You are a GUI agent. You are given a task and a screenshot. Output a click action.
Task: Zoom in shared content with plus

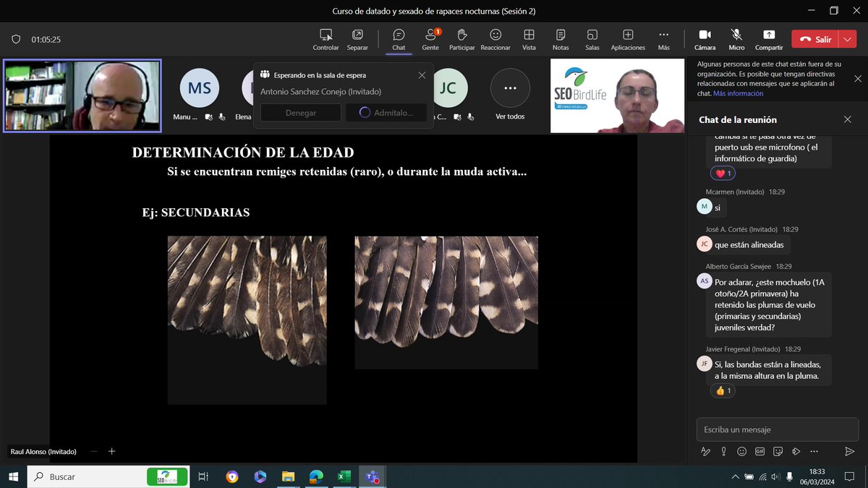tap(111, 451)
